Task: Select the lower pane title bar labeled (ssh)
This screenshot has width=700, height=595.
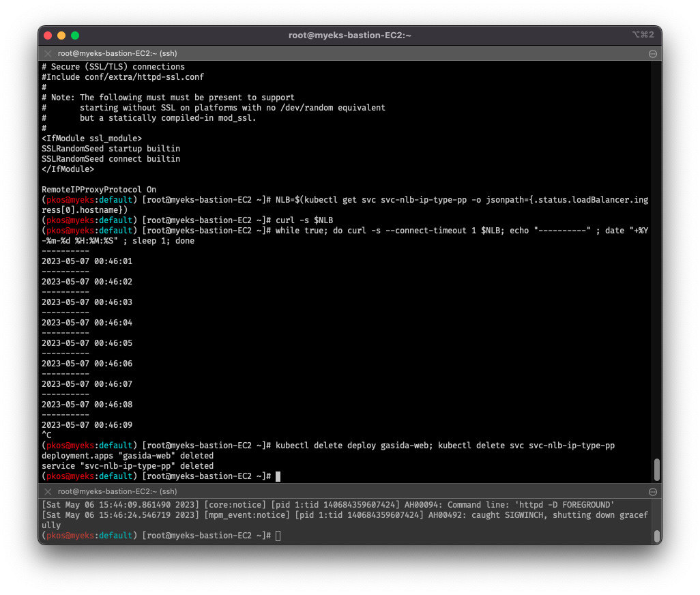Action: click(349, 491)
